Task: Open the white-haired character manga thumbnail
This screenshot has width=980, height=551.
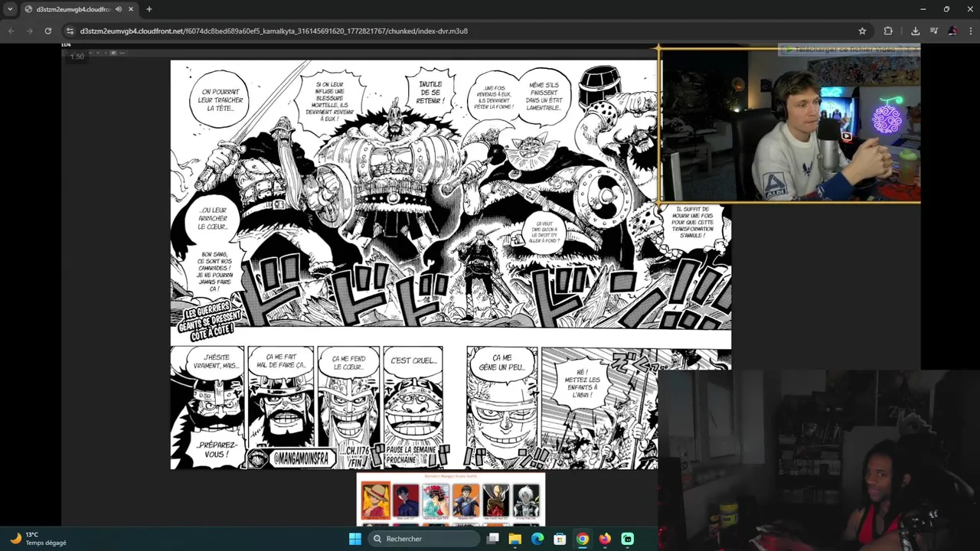Action: pos(526,501)
